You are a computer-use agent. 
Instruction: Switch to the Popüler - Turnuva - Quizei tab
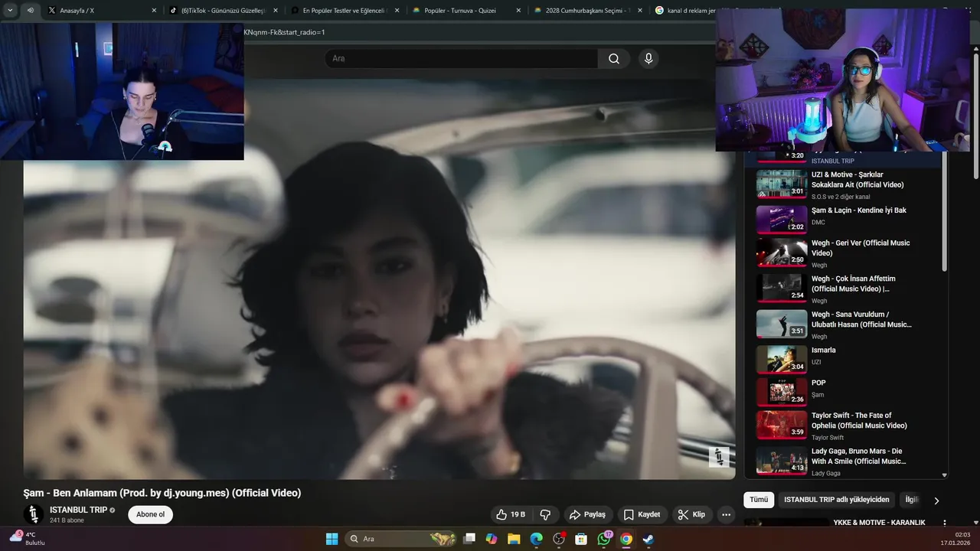(463, 11)
